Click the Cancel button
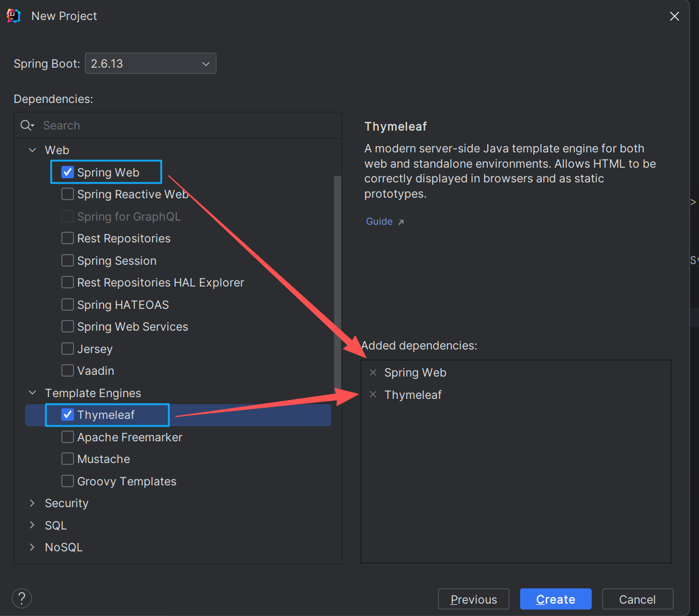 (637, 599)
